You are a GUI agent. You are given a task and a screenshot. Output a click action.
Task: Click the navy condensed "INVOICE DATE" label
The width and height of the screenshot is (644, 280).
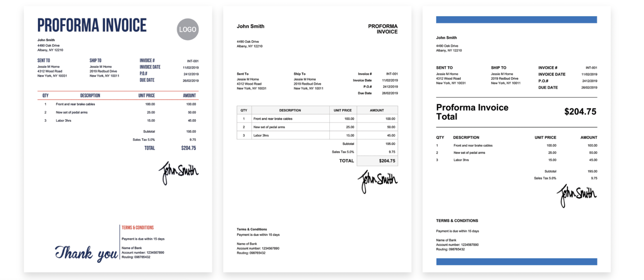point(150,67)
